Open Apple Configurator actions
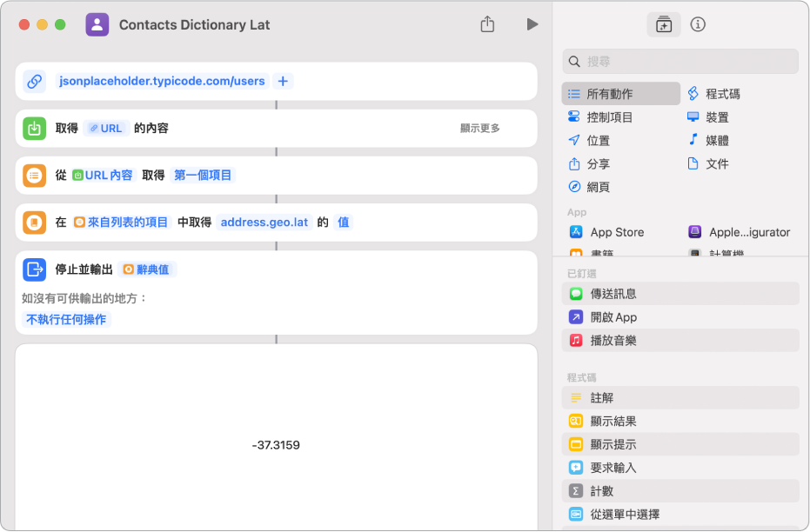The height and width of the screenshot is (532, 810). (740, 232)
